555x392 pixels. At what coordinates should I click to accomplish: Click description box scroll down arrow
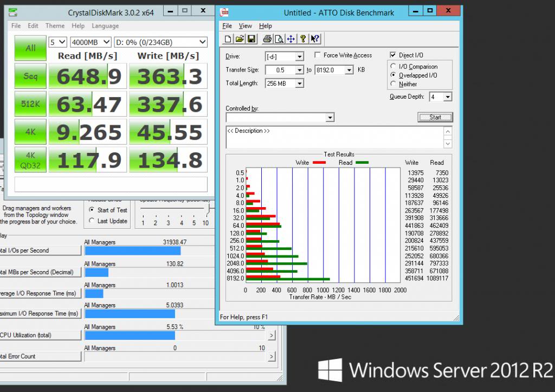[448, 144]
